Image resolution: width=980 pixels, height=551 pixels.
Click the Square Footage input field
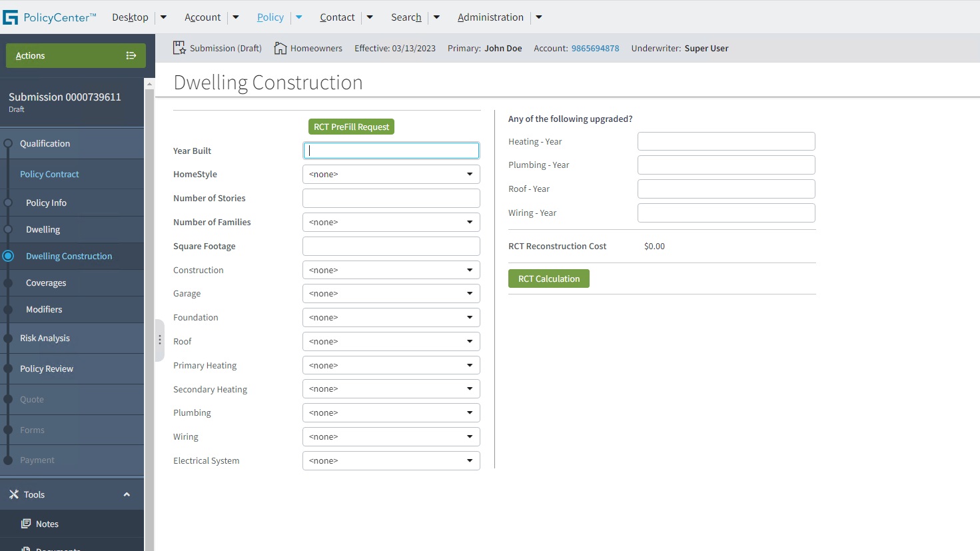tap(391, 247)
